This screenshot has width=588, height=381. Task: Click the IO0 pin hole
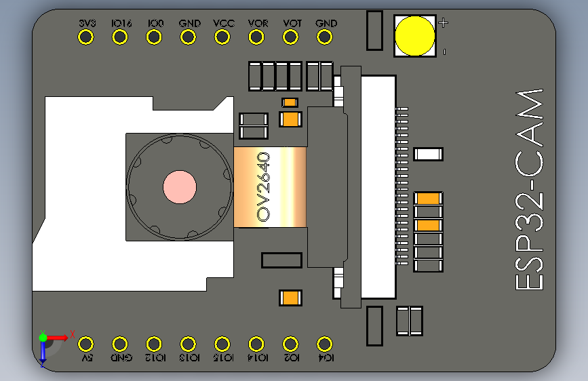pyautogui.click(x=154, y=37)
